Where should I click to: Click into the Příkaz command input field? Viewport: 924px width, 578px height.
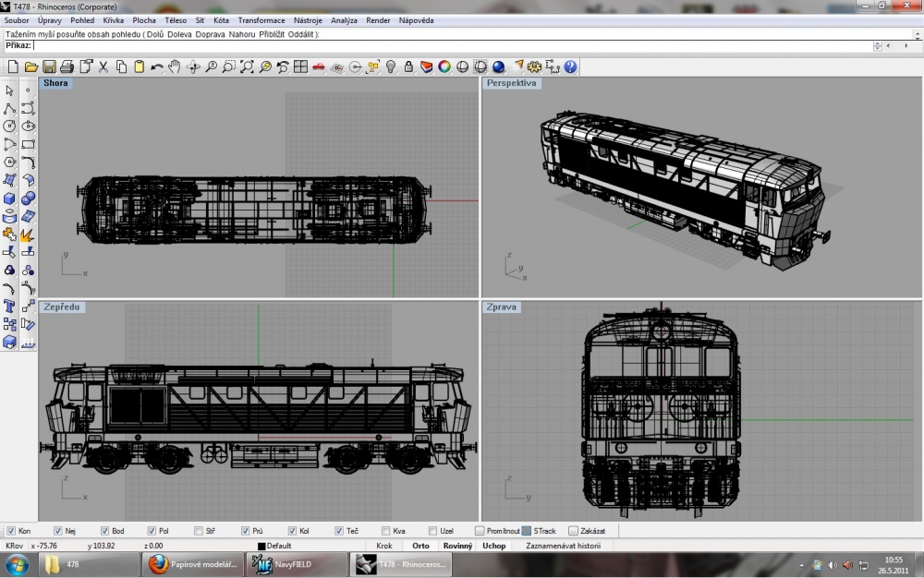pos(453,46)
